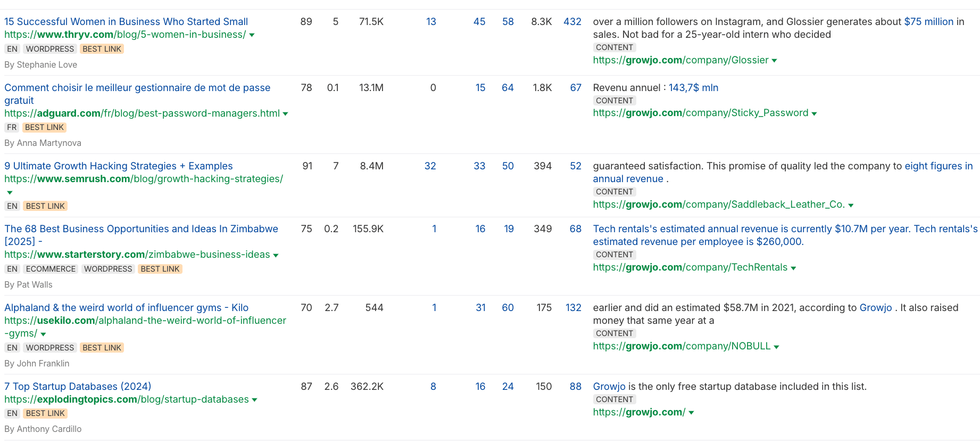Open target URL growjo.com/company/NOBULL
The height and width of the screenshot is (441, 980).
682,346
